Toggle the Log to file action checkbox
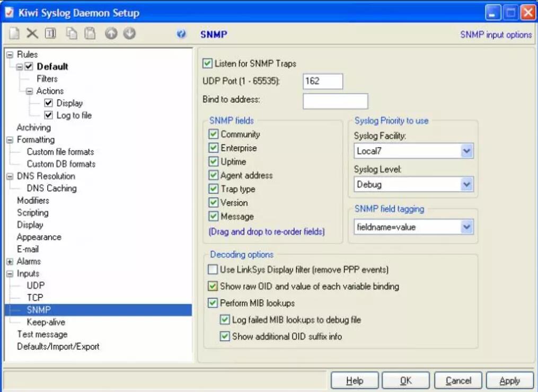Viewport: 538px width, 392px height. 48,115
